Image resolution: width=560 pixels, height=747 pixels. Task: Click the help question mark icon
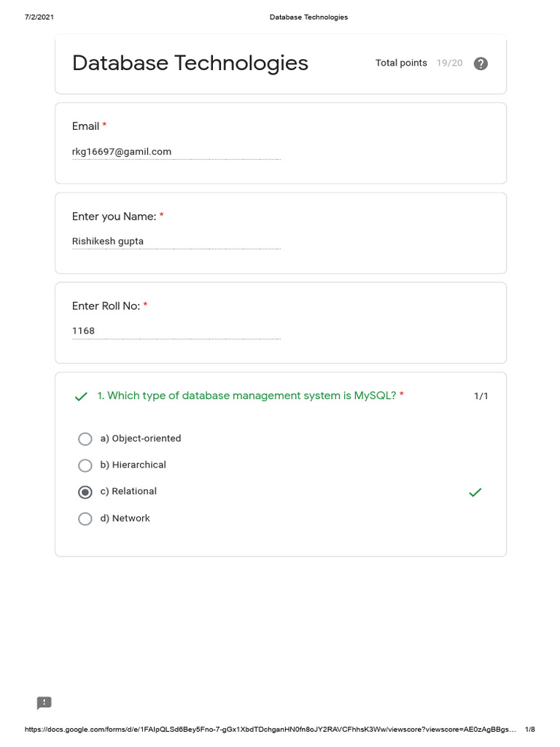tap(481, 63)
